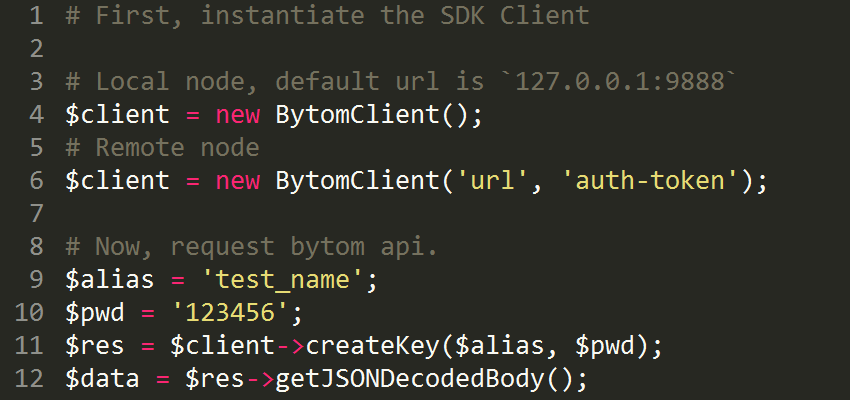The width and height of the screenshot is (850, 400).
Task: Click the $pwd variable on line 10
Action: [x=95, y=313]
